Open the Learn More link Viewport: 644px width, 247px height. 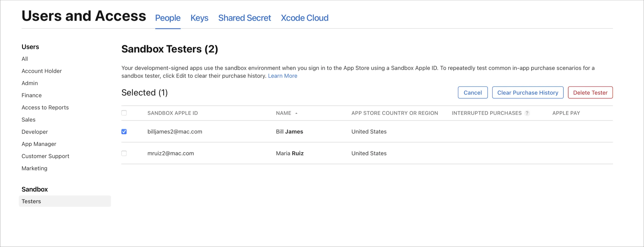click(283, 76)
